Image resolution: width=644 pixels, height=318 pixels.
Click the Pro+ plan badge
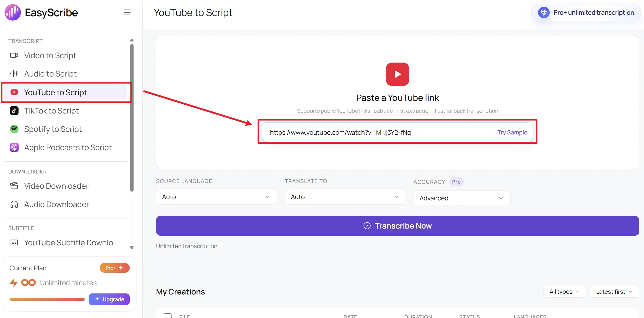coord(114,268)
